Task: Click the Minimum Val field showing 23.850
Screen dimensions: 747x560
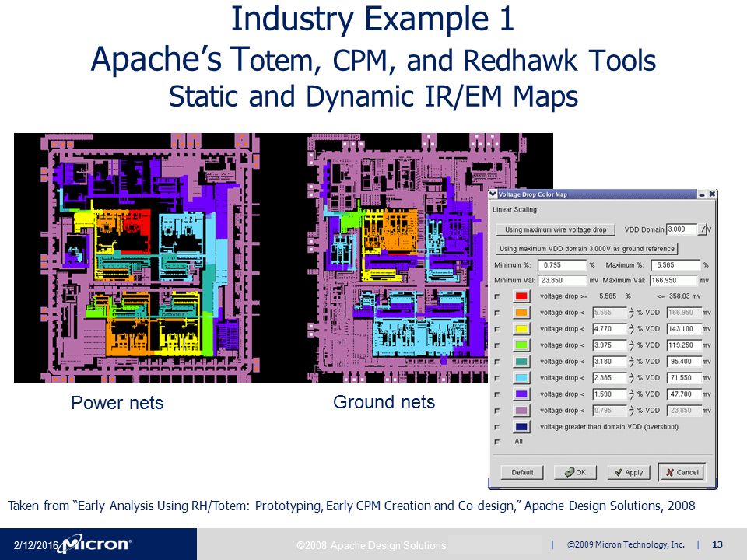Action: [x=562, y=281]
